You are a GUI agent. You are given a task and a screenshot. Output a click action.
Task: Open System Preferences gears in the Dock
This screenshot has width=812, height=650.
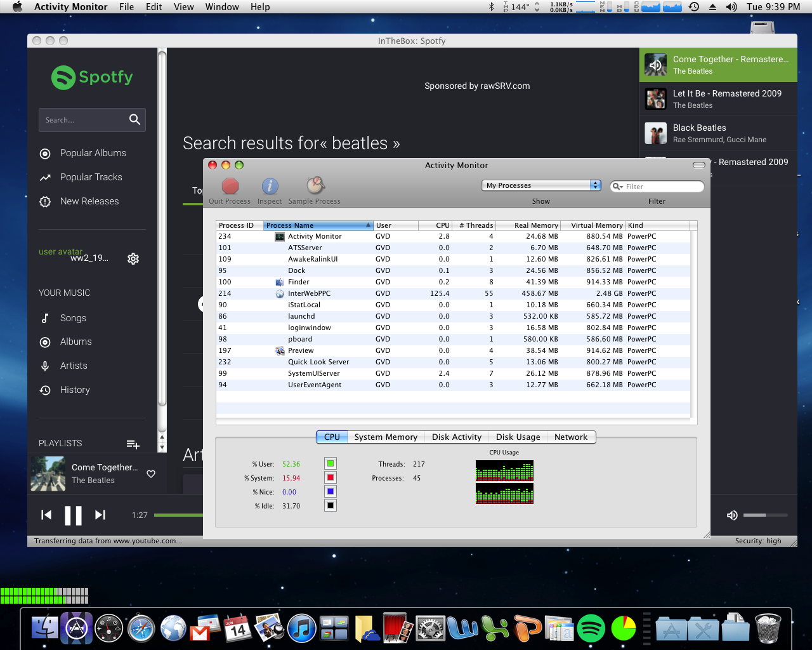(x=430, y=629)
